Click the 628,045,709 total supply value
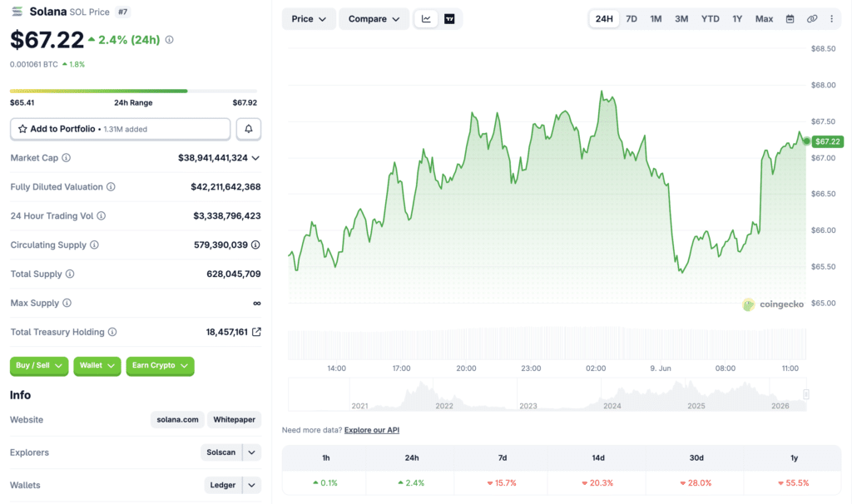852x504 pixels. (x=234, y=274)
